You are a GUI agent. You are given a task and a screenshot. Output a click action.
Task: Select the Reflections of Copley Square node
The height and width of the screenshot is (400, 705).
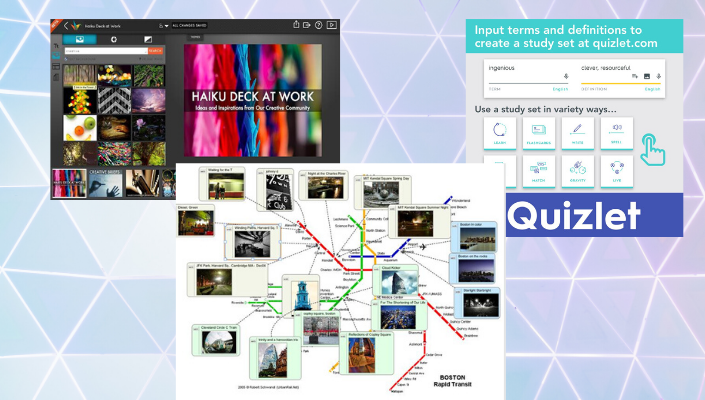[x=367, y=354]
